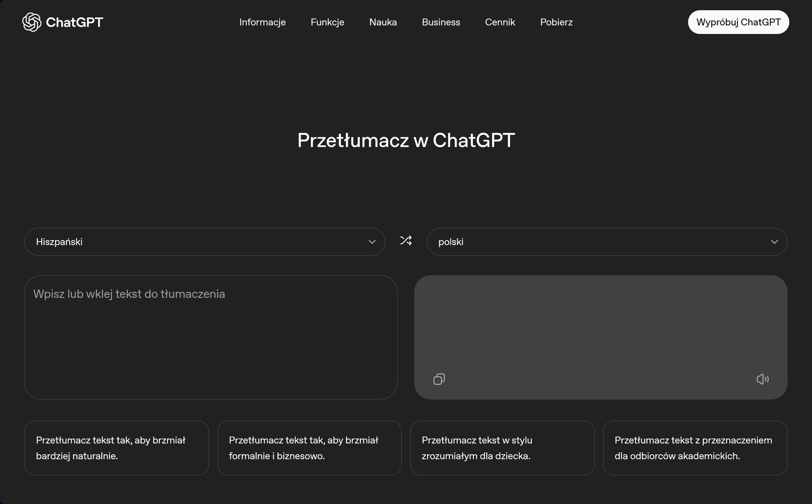Swap languages with the shuffle arrows icon
This screenshot has height=504, width=812.
[x=406, y=241]
